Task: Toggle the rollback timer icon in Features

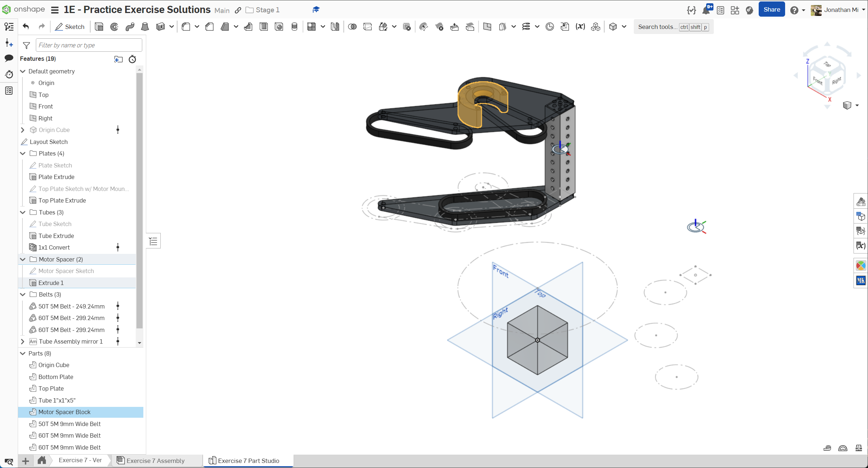Action: [x=132, y=59]
